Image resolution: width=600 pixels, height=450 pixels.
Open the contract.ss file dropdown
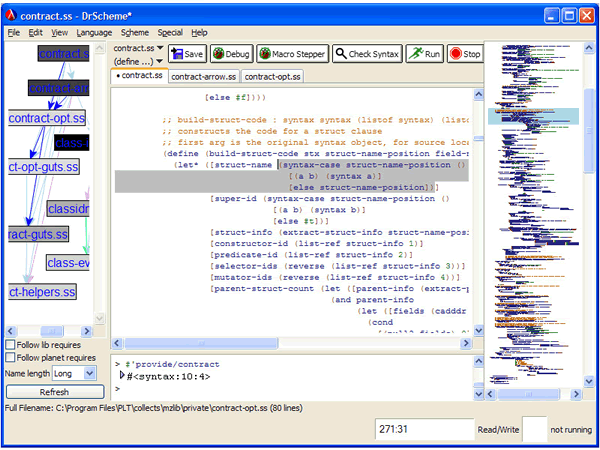tap(137, 48)
